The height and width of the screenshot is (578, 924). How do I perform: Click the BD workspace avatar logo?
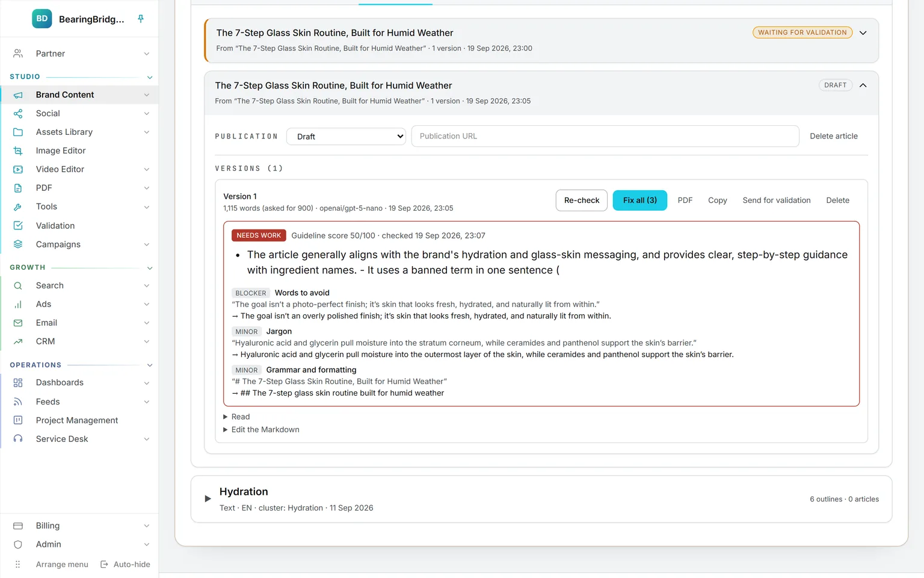(42, 19)
